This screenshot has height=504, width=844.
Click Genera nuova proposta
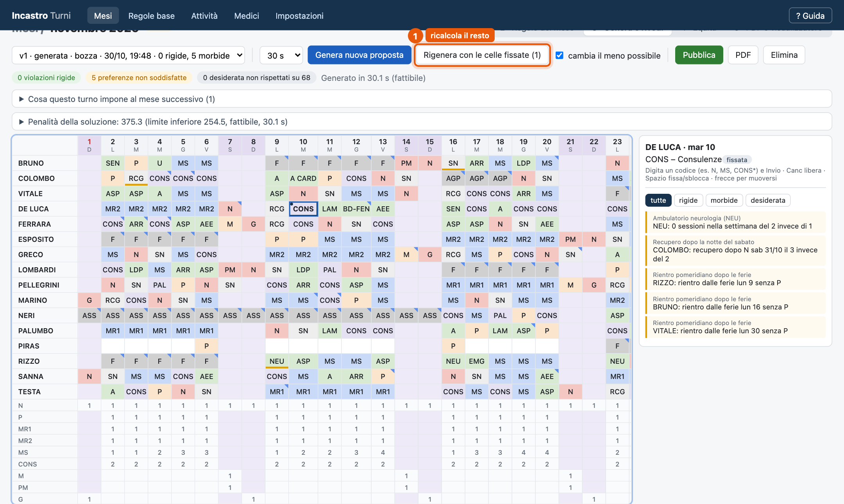(359, 55)
